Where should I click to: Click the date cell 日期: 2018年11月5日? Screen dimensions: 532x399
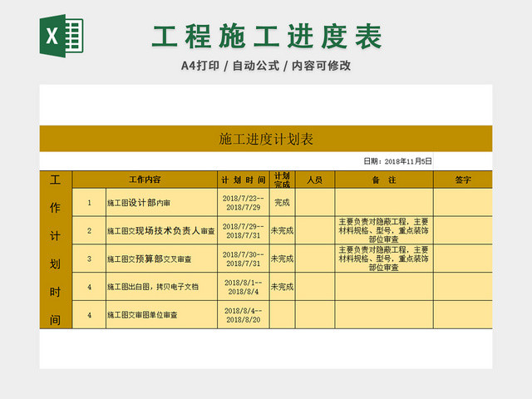coord(397,160)
